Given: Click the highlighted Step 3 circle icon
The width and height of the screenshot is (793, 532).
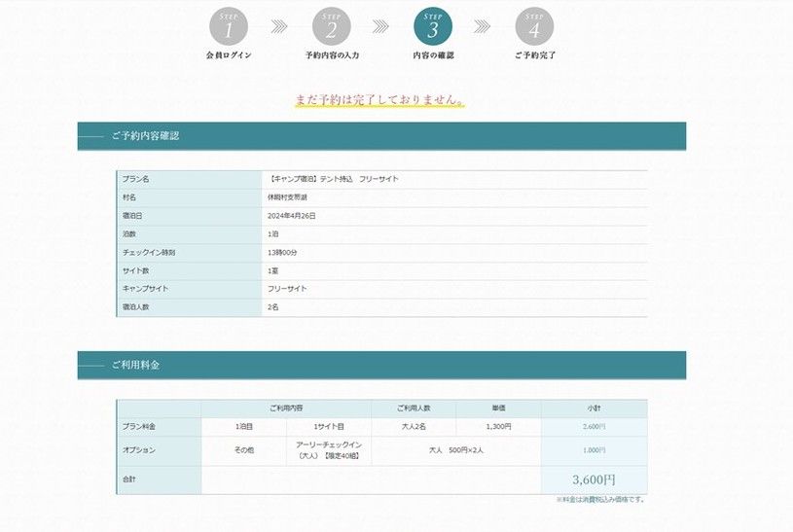Looking at the screenshot, I should click(x=433, y=26).
